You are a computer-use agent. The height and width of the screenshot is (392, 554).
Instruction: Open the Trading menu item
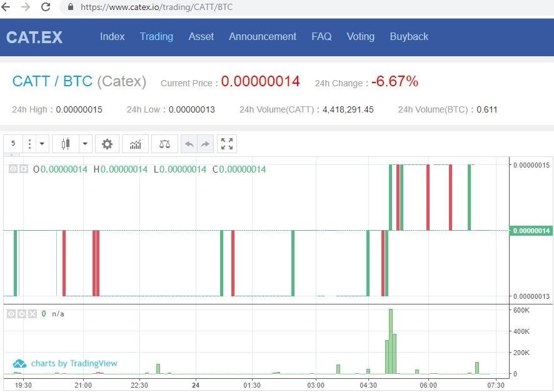point(156,37)
